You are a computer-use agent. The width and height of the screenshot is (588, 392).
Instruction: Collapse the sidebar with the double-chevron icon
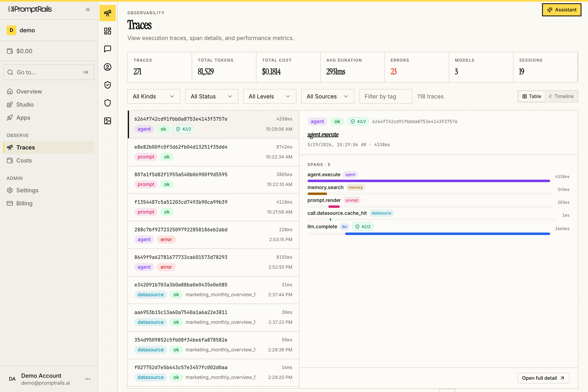click(88, 10)
